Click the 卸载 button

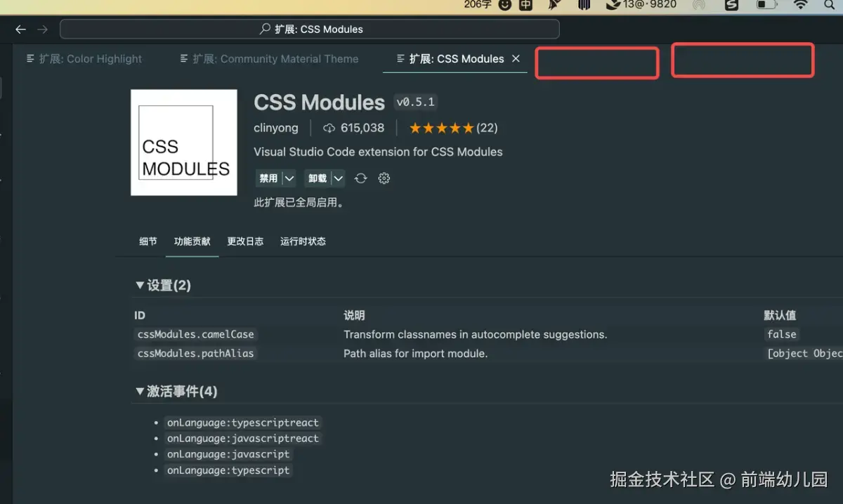pyautogui.click(x=318, y=178)
